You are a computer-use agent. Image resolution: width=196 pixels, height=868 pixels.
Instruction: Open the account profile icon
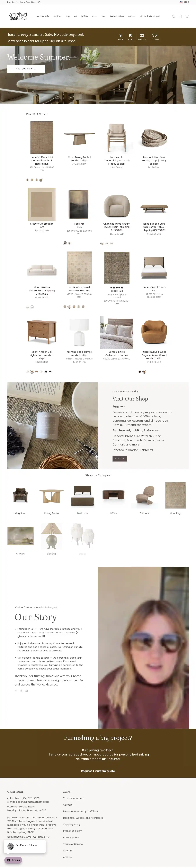(173, 16)
